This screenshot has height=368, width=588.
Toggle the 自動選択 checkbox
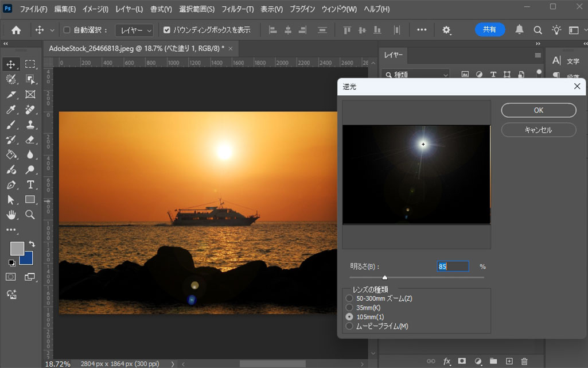click(67, 30)
